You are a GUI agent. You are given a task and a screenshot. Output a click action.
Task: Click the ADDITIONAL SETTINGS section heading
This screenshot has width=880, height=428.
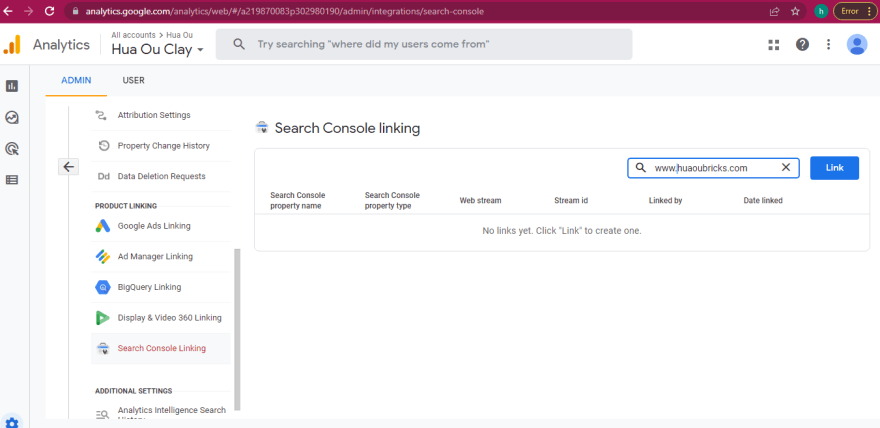tap(134, 391)
